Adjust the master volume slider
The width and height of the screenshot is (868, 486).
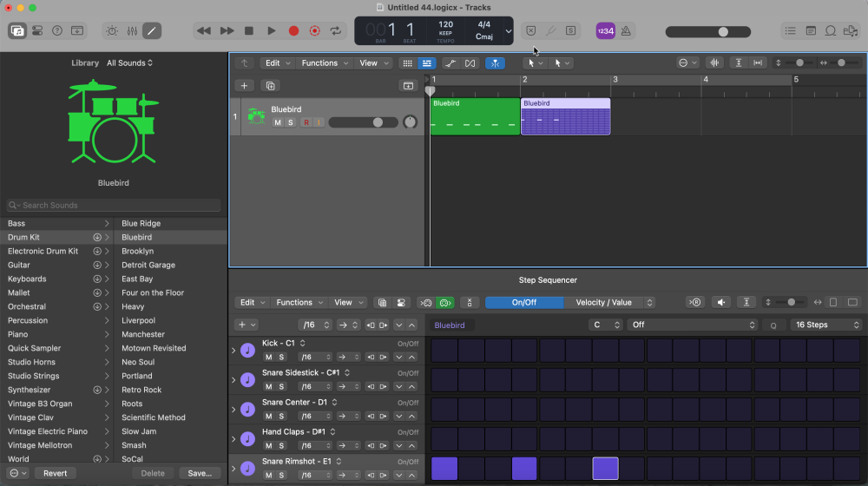722,31
